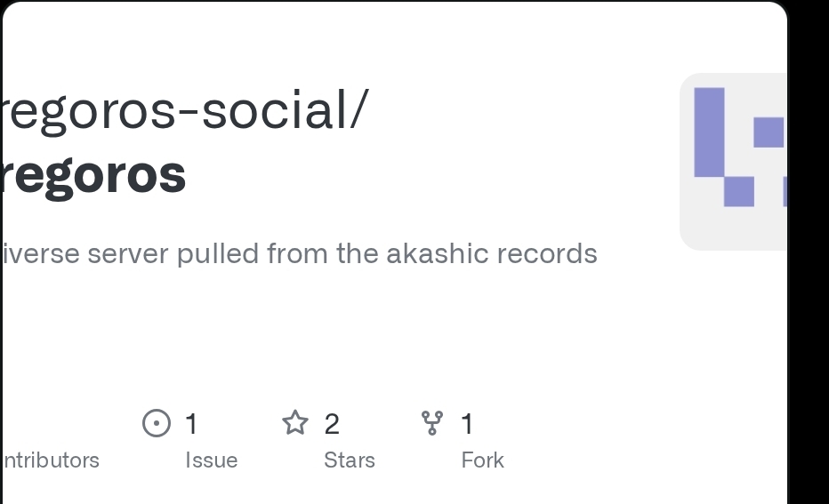
Task: Open the purple identicon avatar image
Action: coord(734,162)
